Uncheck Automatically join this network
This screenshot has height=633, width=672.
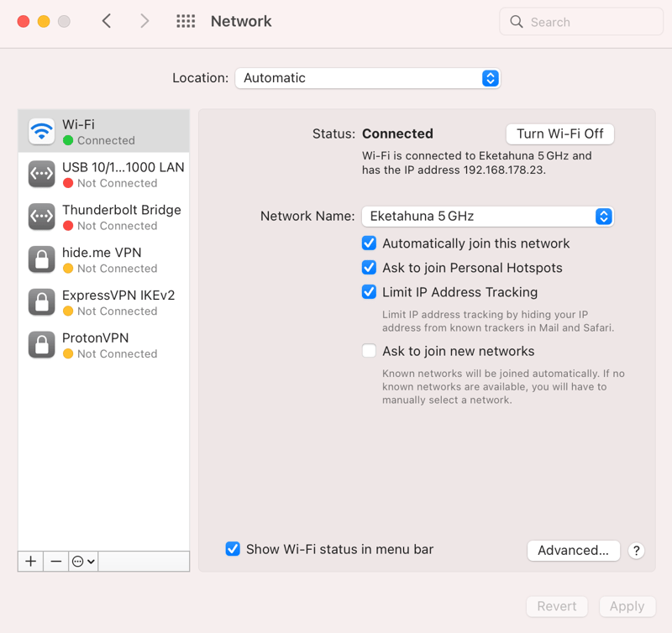tap(369, 243)
